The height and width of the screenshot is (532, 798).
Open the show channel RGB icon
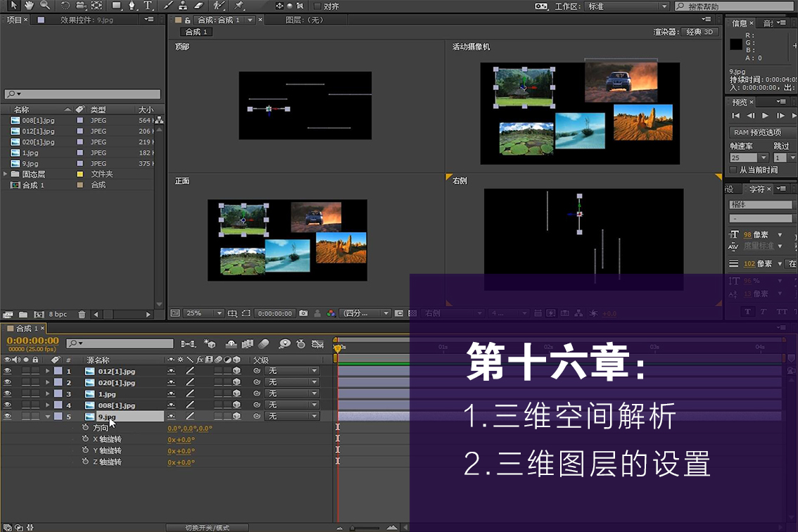(331, 313)
